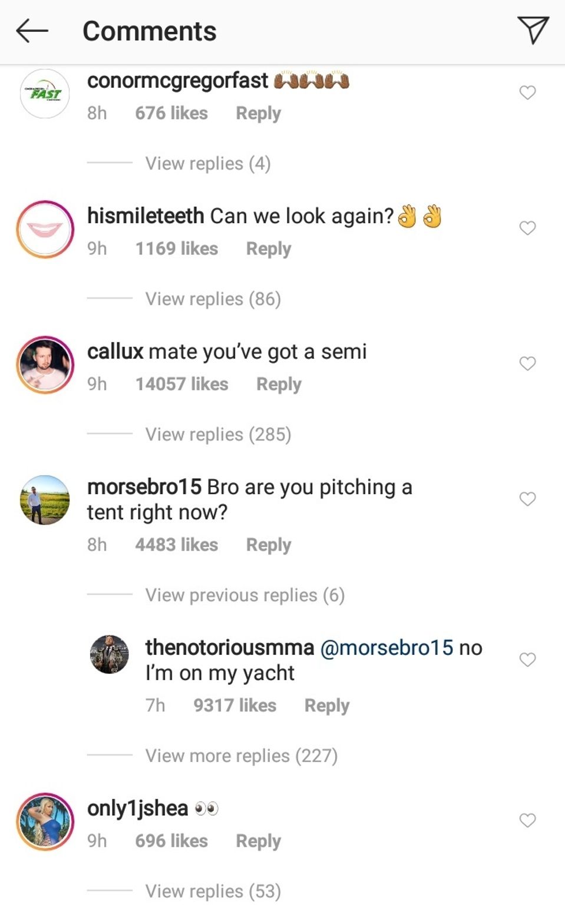Like callux's comment with the heart
565x924 pixels.
tap(527, 363)
